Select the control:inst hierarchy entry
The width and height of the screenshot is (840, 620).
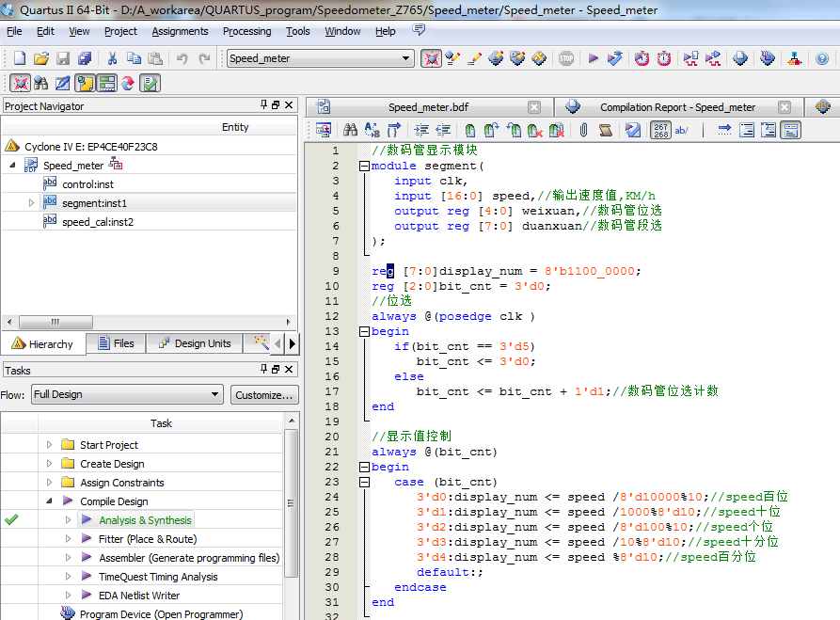[87, 184]
